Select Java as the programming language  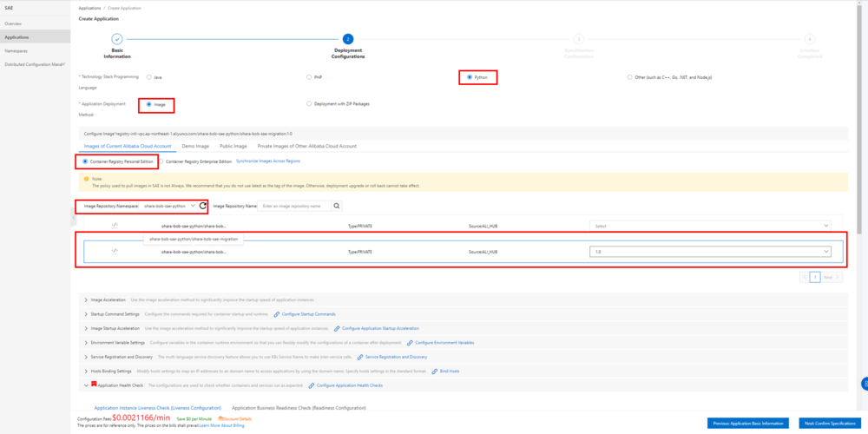click(x=149, y=77)
